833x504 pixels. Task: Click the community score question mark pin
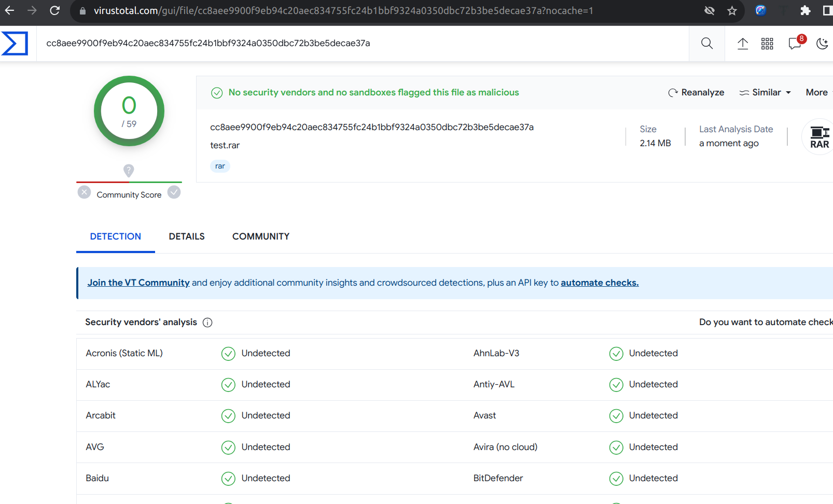[x=129, y=170]
